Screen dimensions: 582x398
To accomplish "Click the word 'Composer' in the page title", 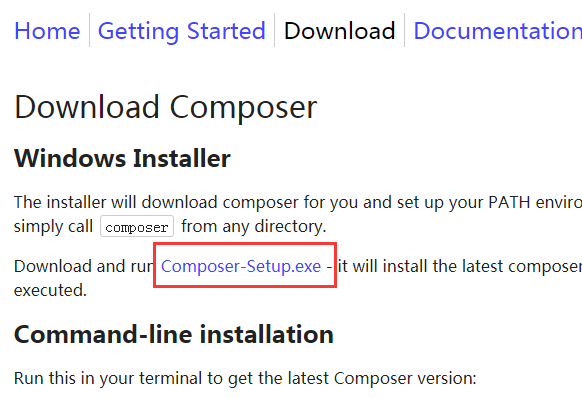I will tap(243, 107).
